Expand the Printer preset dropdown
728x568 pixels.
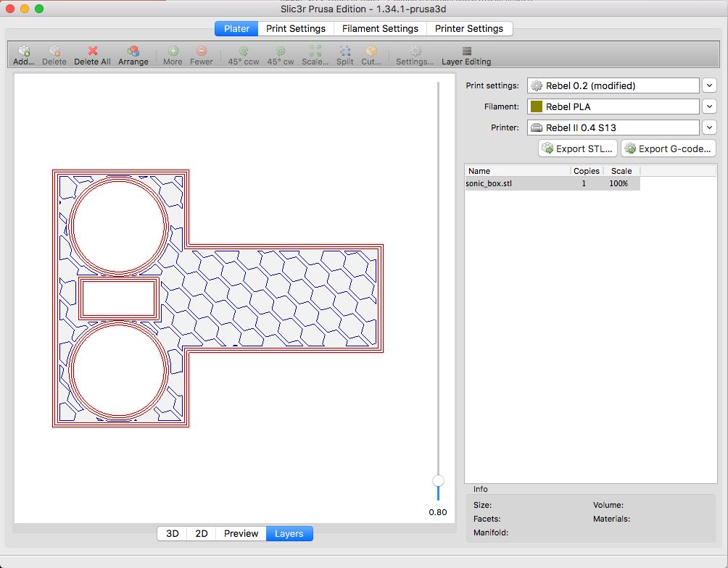710,128
